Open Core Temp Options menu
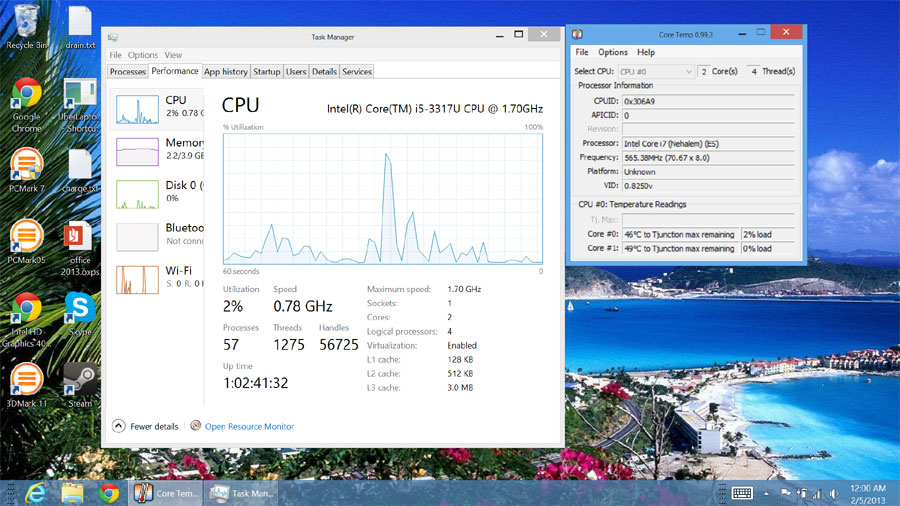This screenshot has width=900, height=506. click(x=612, y=52)
